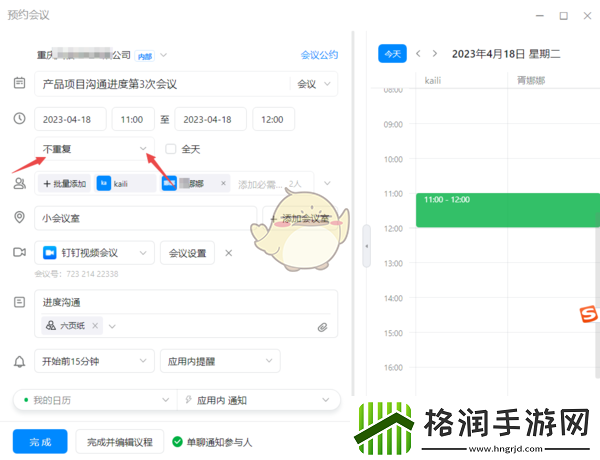
Task: Open 会议设置 button
Action: (188, 253)
